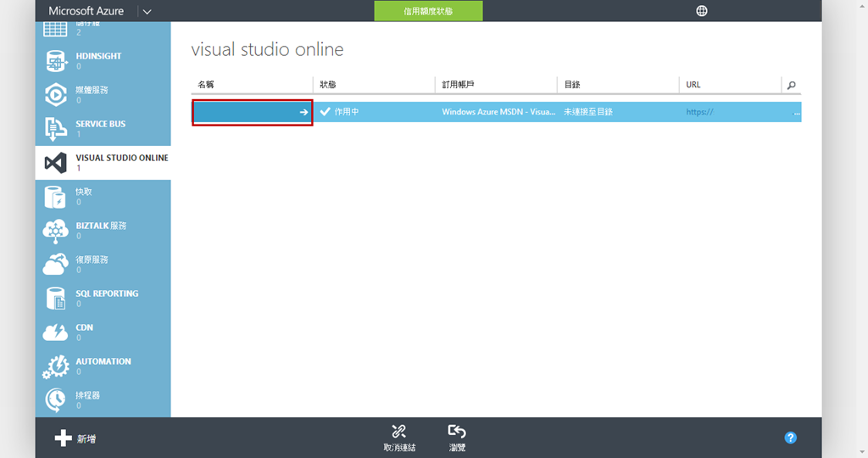
Task: Open HDInsight service icon in sidebar
Action: (55, 61)
